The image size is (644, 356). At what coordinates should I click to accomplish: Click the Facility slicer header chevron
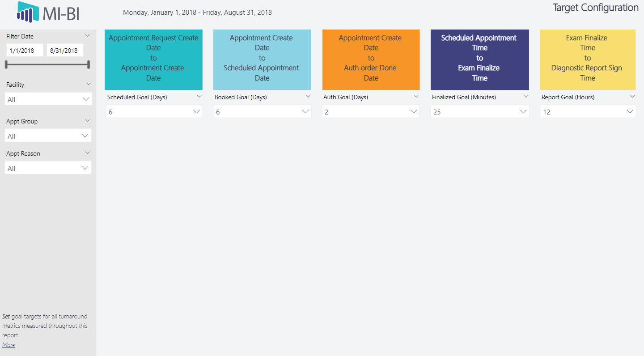coord(89,84)
